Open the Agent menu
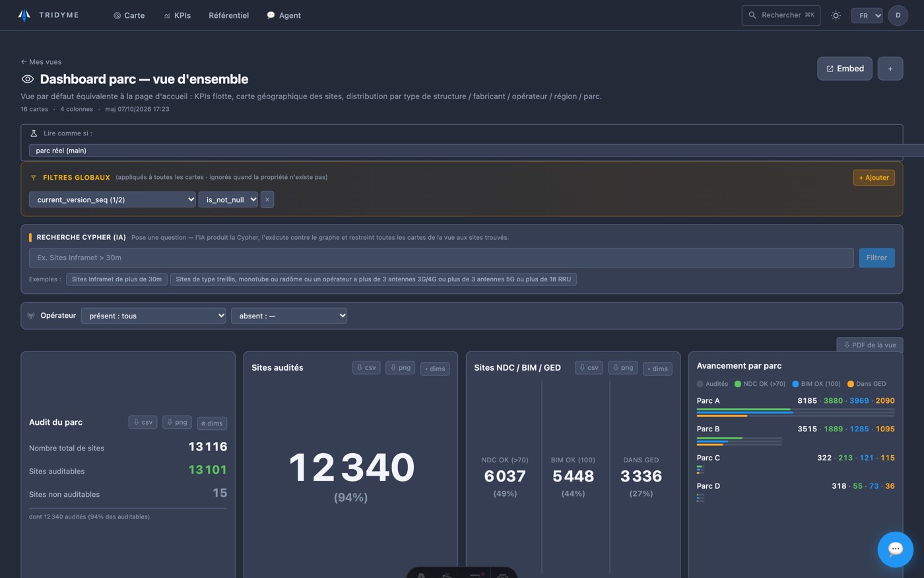 pyautogui.click(x=284, y=15)
